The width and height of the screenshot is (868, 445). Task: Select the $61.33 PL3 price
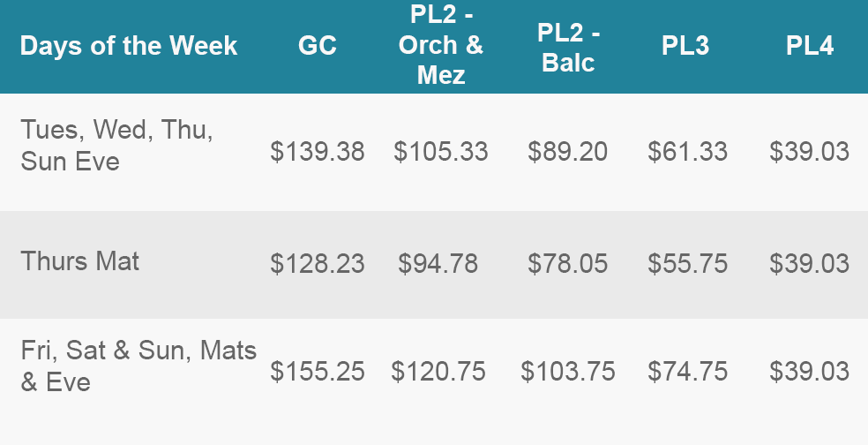tap(687, 151)
